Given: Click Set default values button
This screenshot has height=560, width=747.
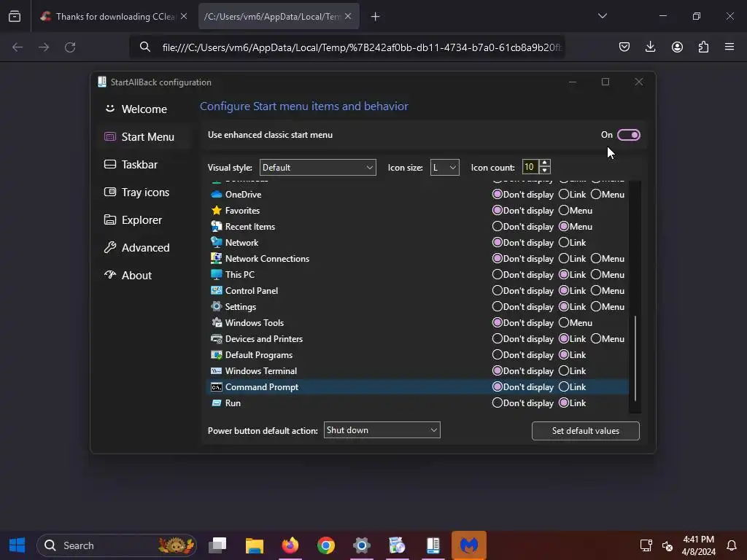Looking at the screenshot, I should coord(586,431).
